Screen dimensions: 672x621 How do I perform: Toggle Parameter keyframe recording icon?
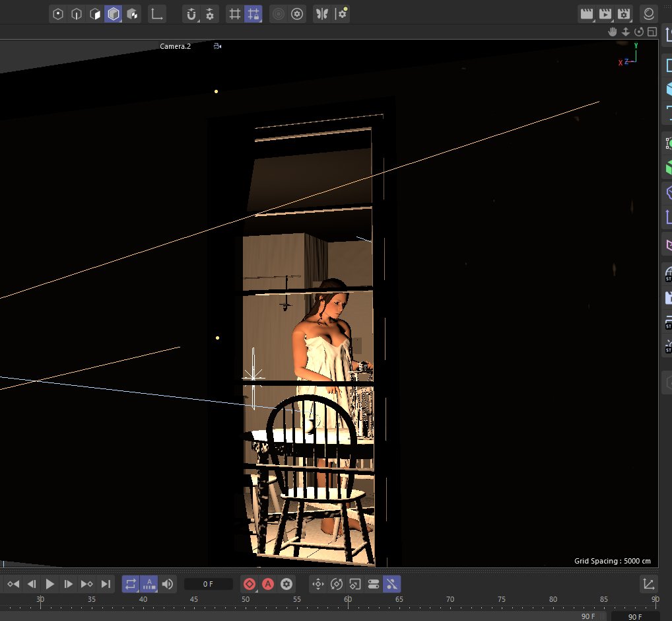click(373, 584)
